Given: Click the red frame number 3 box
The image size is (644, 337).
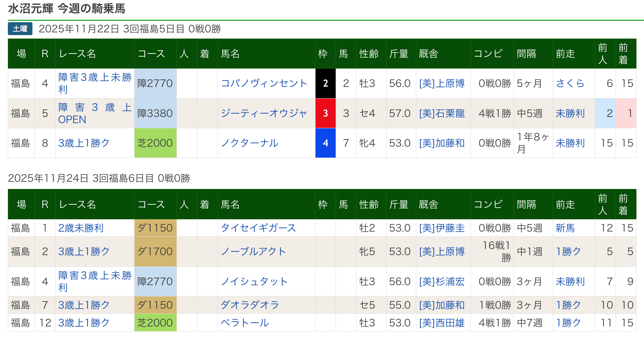Looking at the screenshot, I should pyautogui.click(x=325, y=113).
